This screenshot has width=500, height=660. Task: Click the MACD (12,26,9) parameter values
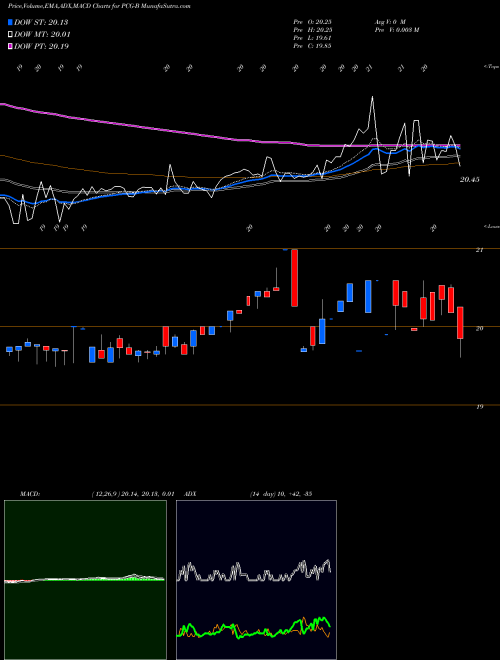133,494
